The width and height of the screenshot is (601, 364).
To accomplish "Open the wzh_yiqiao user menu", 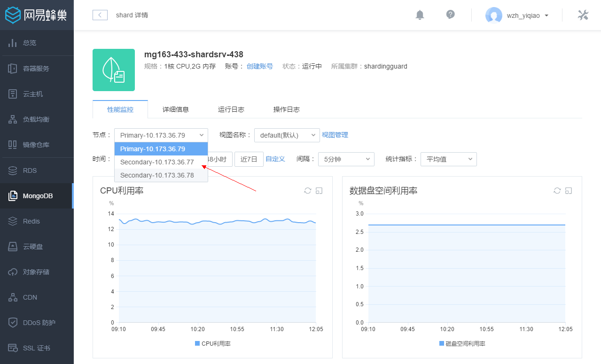I will click(x=528, y=15).
